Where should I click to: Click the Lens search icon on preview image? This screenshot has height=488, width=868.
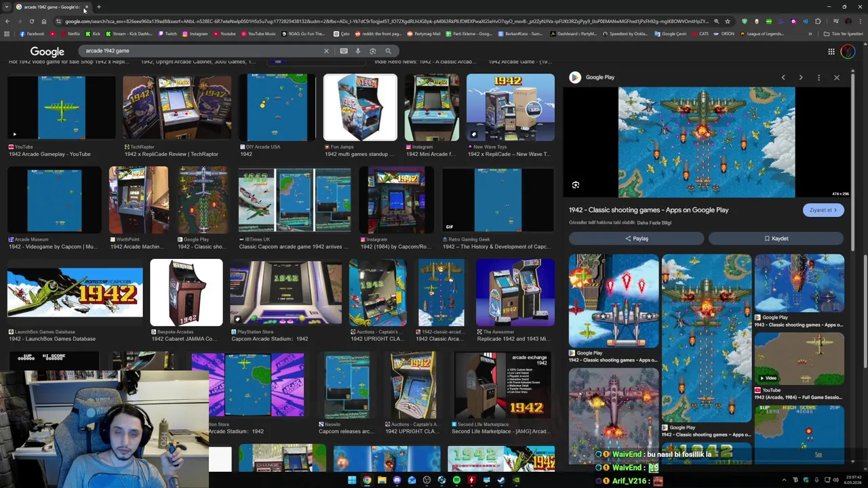pyautogui.click(x=576, y=185)
